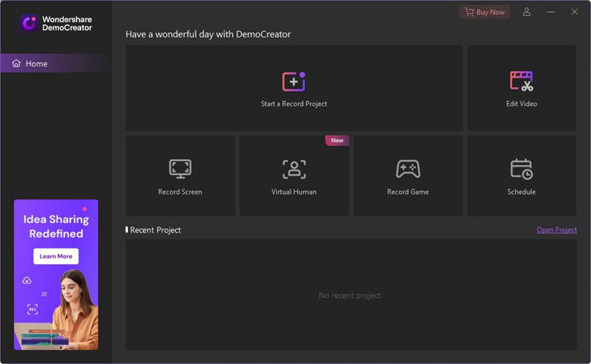Screen dimensions: 591x364
Task: Click the user account profile icon
Action: point(527,12)
